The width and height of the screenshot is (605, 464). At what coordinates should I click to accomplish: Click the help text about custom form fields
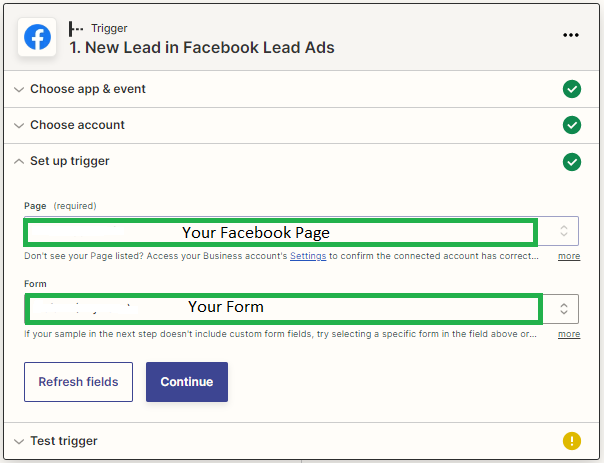[x=280, y=334]
